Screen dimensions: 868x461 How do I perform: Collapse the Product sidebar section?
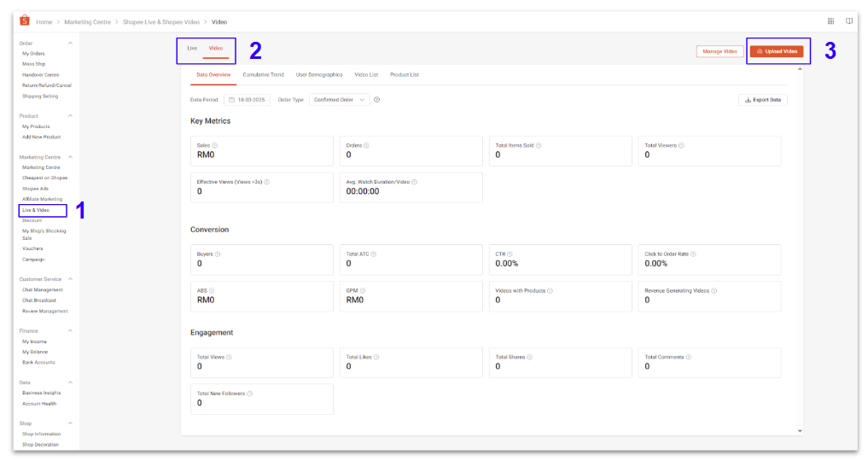click(70, 115)
